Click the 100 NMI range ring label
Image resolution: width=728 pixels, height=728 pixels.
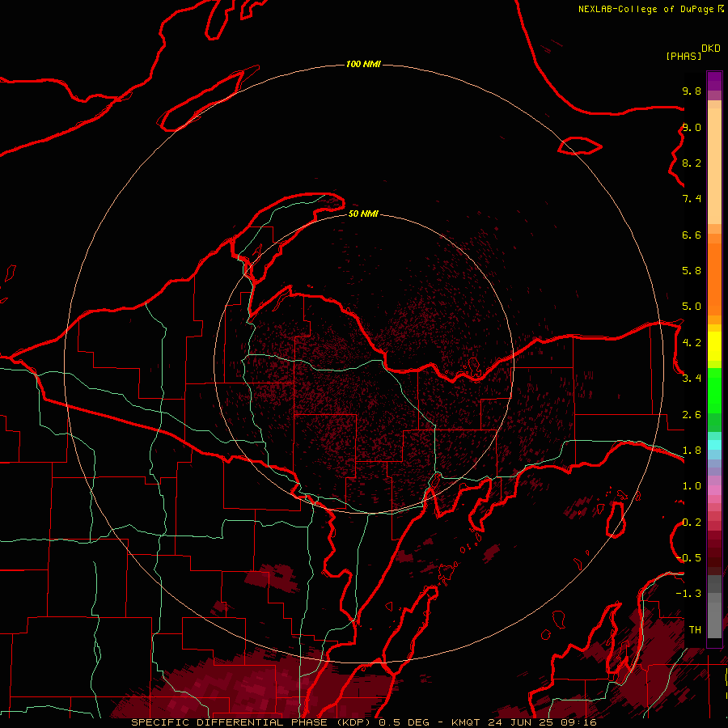point(363,64)
